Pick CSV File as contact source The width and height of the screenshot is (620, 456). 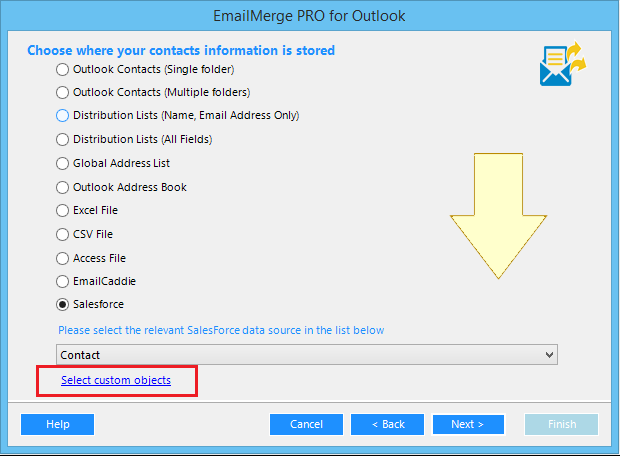[63, 234]
